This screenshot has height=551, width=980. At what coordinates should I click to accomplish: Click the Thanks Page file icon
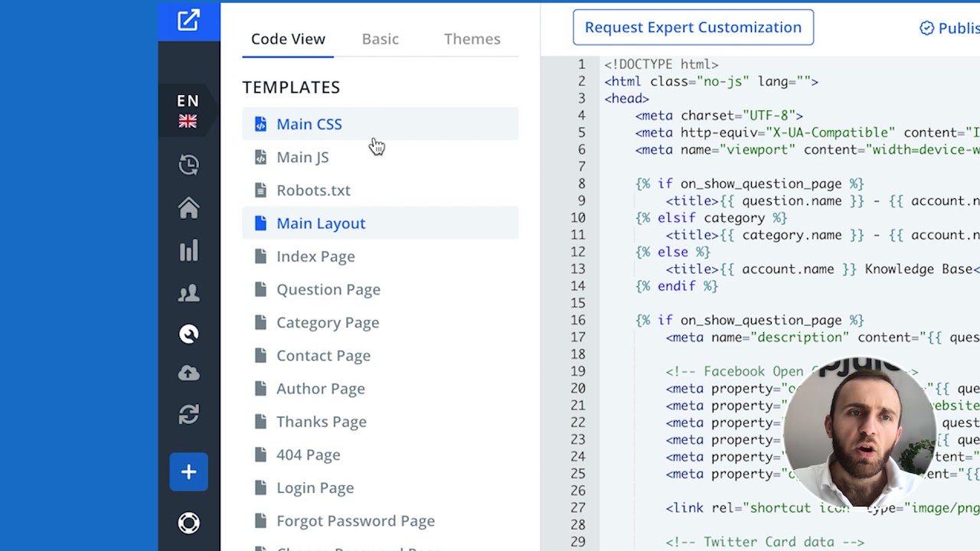point(260,422)
